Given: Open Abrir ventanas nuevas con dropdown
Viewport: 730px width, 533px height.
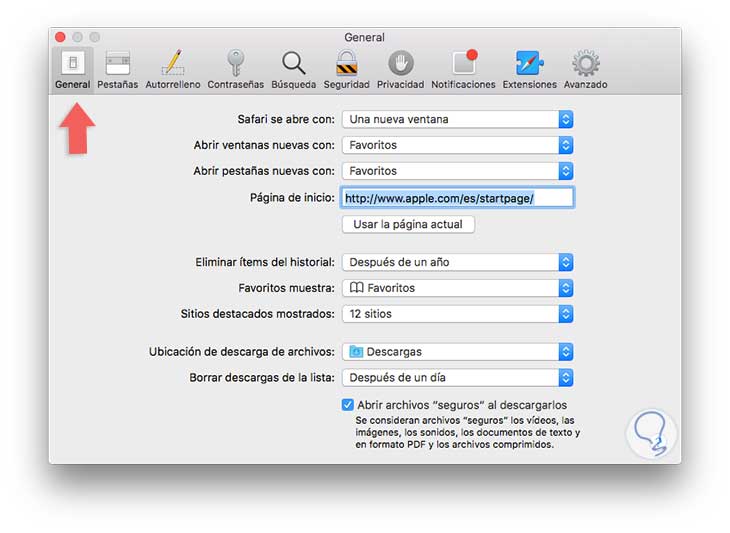Looking at the screenshot, I should pos(458,145).
